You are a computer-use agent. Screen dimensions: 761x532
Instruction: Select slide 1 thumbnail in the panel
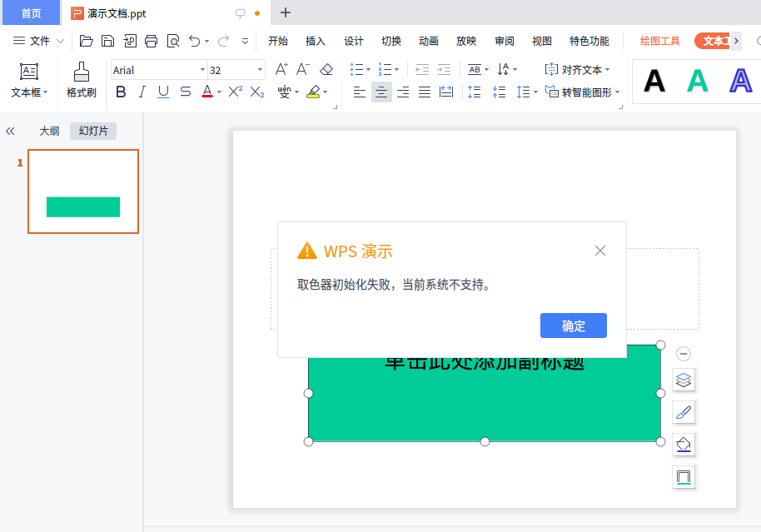coord(82,191)
